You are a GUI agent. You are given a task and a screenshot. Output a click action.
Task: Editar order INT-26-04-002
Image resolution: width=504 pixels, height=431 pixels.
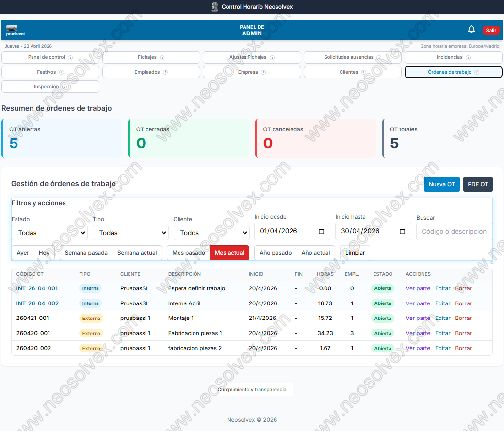[x=442, y=303]
